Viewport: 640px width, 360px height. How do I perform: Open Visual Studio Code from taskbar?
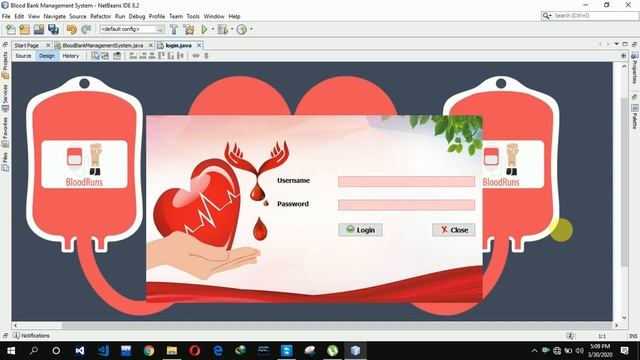[103, 351]
